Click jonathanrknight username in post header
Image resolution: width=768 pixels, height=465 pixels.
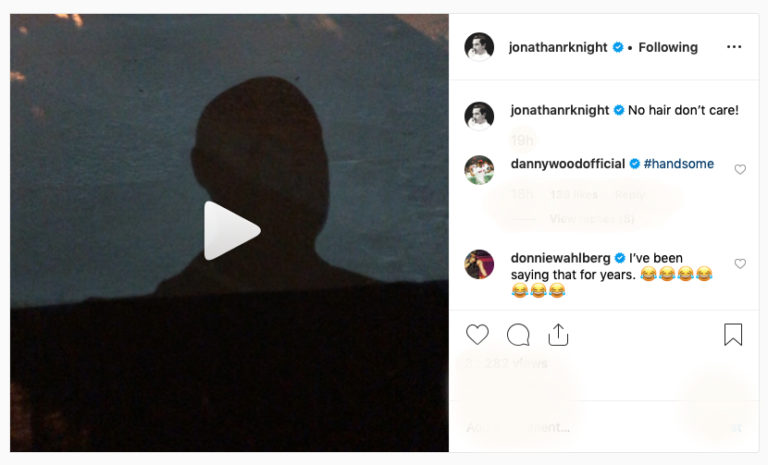tap(558, 47)
